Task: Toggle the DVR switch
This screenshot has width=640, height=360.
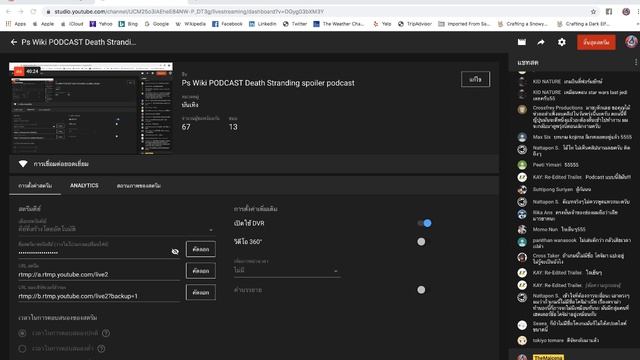Action: point(424,223)
